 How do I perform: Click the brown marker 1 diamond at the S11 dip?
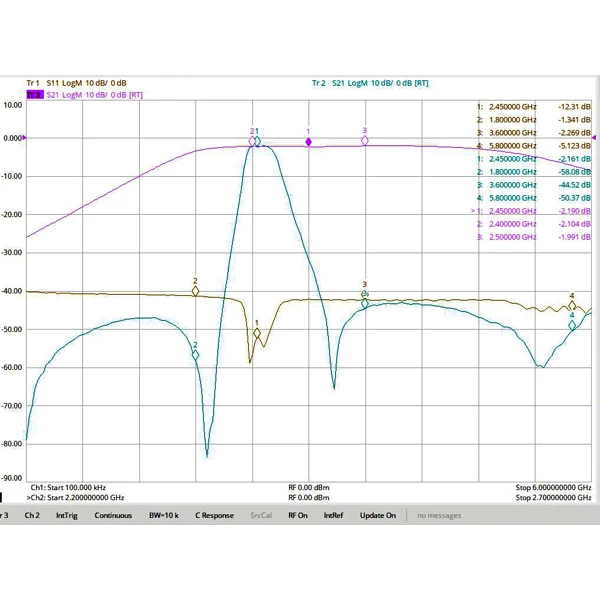[257, 333]
